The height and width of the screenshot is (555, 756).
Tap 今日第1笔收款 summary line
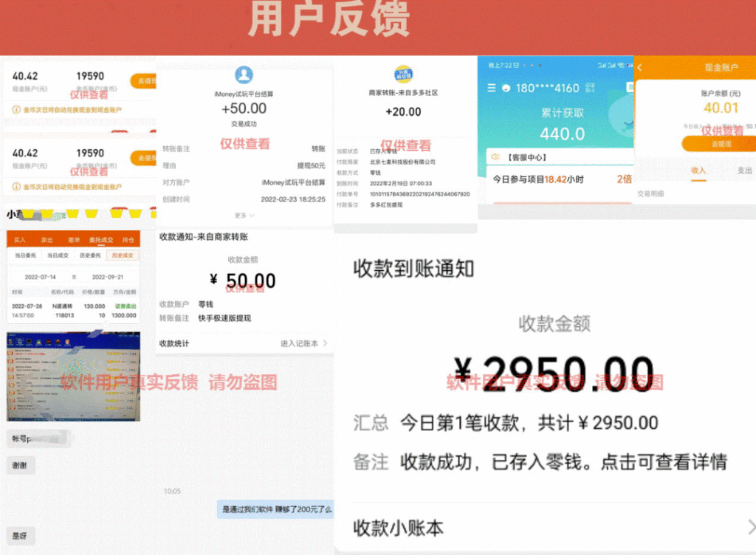pos(529,423)
